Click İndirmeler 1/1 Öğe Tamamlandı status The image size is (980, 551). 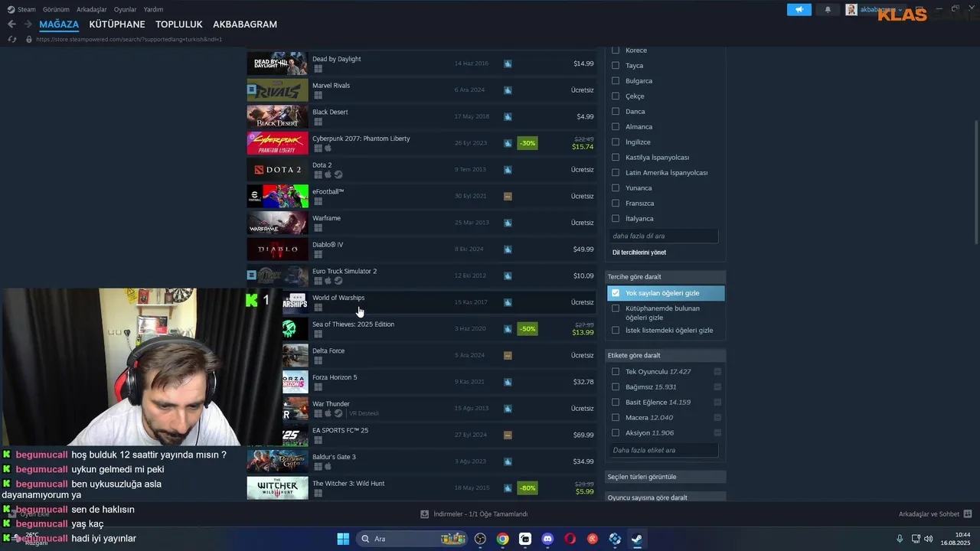480,514
